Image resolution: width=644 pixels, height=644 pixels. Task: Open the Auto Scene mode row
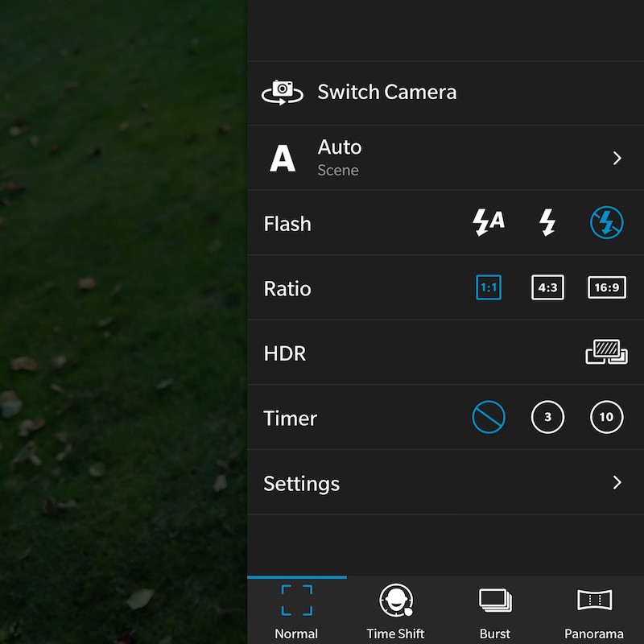click(445, 158)
